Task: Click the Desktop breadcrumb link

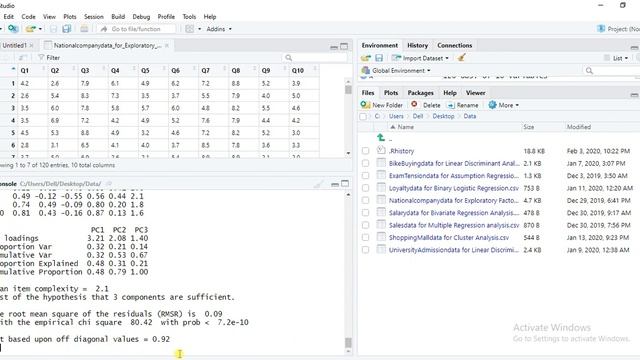Action: (x=443, y=116)
